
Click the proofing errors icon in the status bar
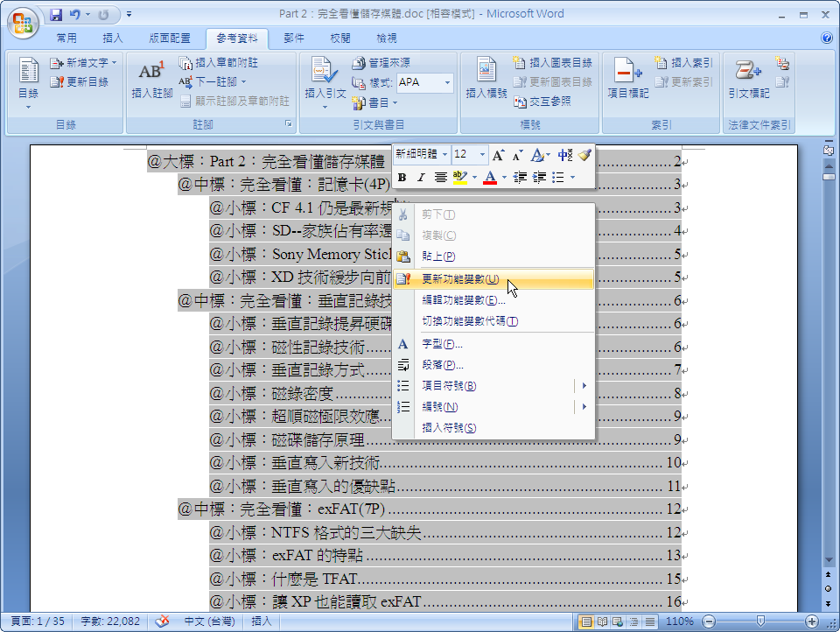(162, 621)
